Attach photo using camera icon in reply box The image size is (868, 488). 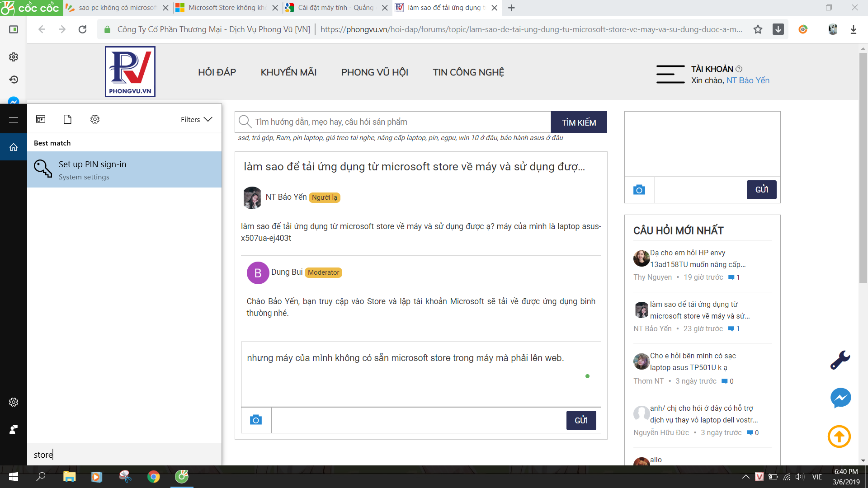(x=256, y=420)
